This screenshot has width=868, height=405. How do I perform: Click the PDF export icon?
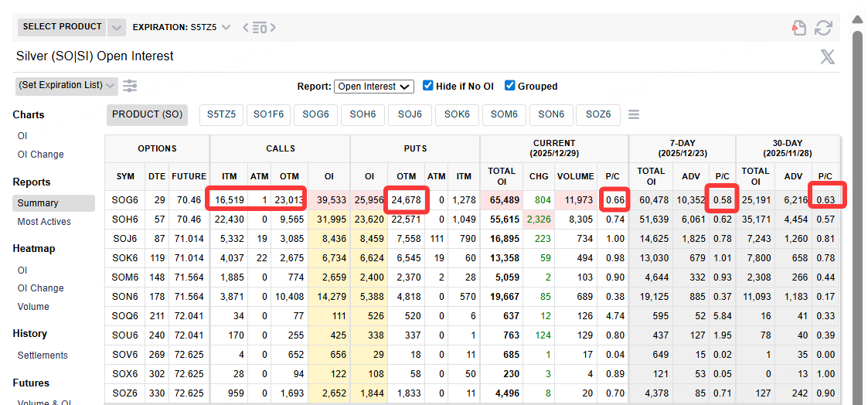pyautogui.click(x=798, y=28)
